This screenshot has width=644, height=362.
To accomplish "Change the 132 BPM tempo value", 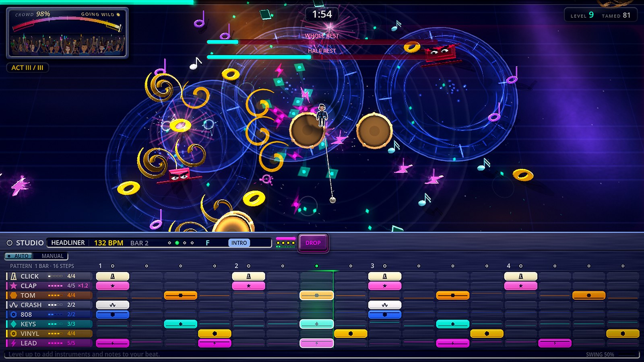I will pyautogui.click(x=109, y=243).
